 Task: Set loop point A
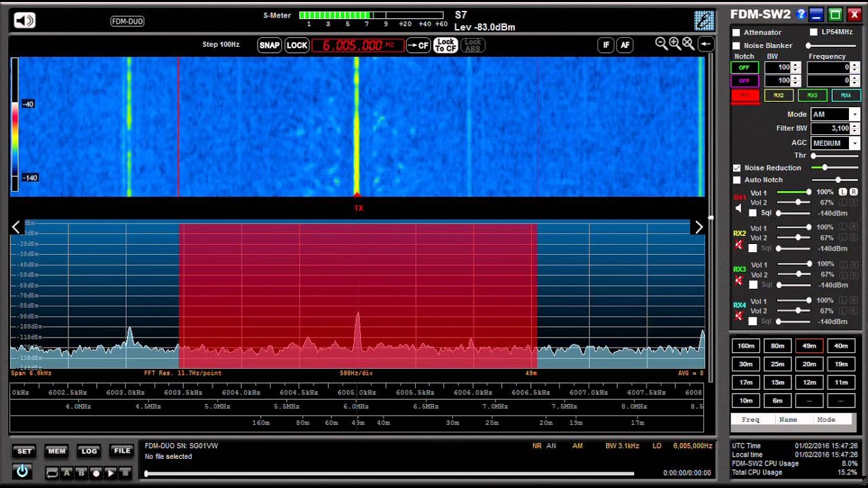66,472
